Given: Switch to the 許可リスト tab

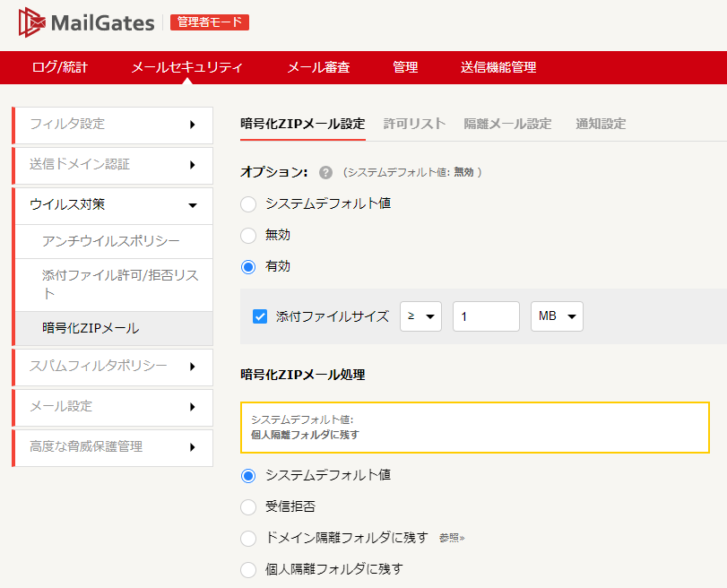Looking at the screenshot, I should pos(414,124).
